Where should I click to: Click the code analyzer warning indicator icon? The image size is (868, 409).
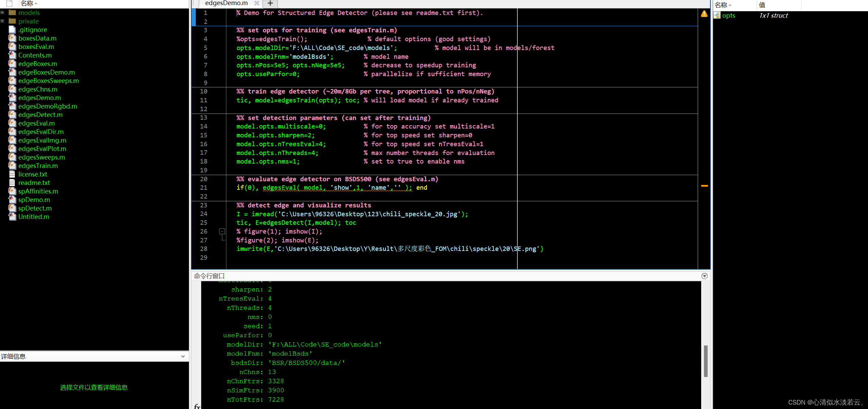(704, 14)
